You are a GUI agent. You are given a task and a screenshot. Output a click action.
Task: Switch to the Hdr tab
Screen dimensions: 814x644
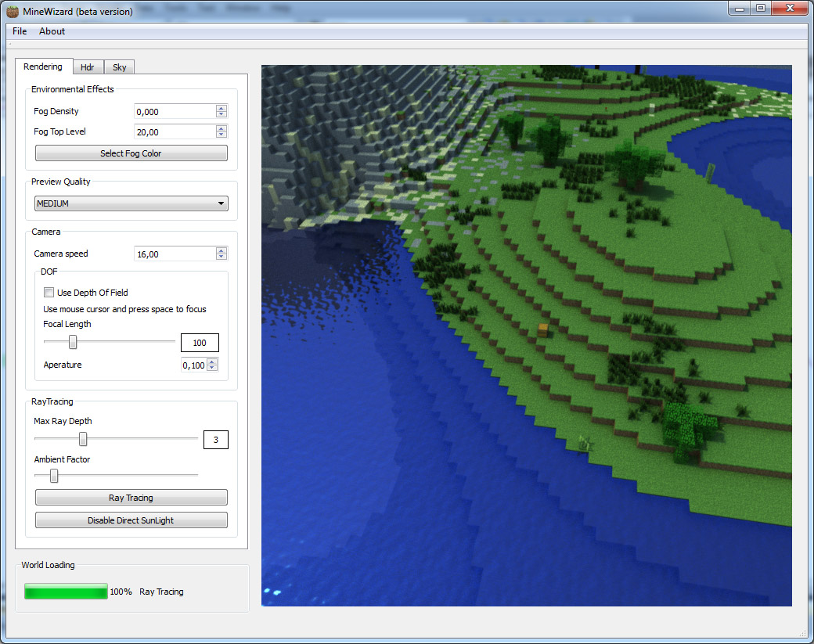[x=88, y=67]
